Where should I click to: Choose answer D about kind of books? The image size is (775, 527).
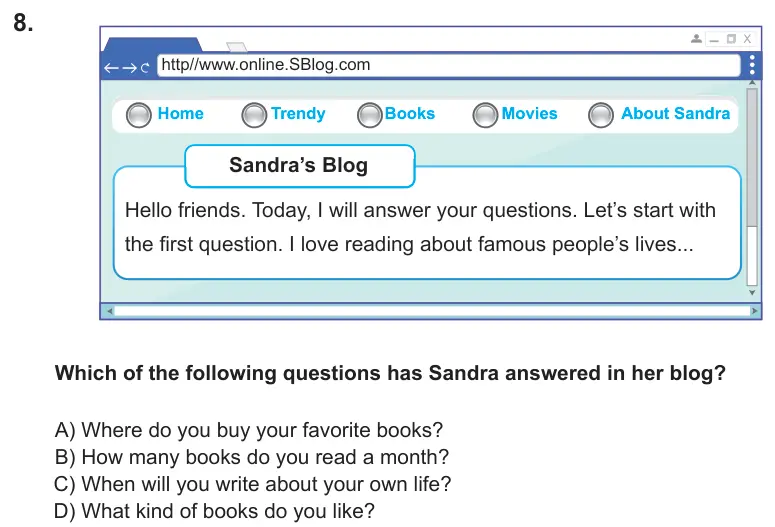214,511
